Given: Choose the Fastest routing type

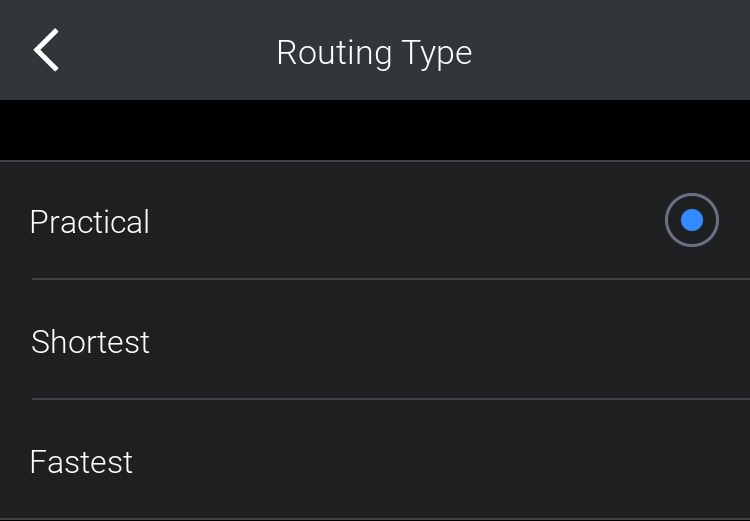Looking at the screenshot, I should pos(82,461).
